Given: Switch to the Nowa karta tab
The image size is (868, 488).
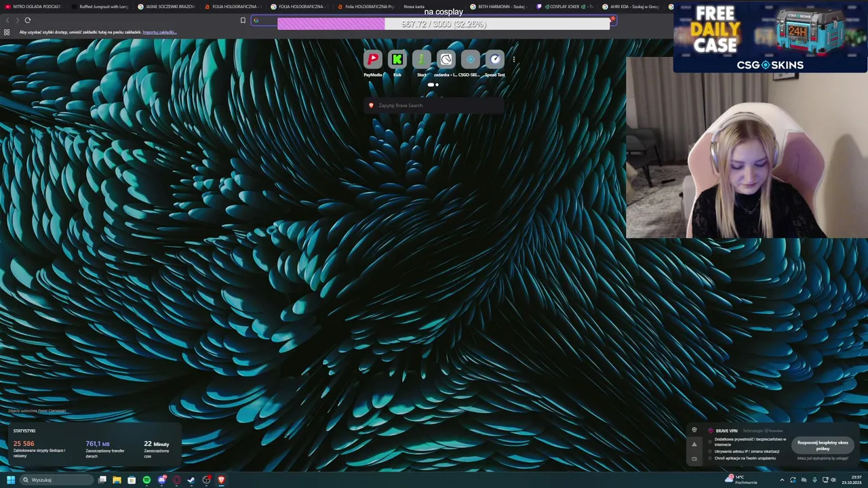Looking at the screenshot, I should click(x=431, y=7).
